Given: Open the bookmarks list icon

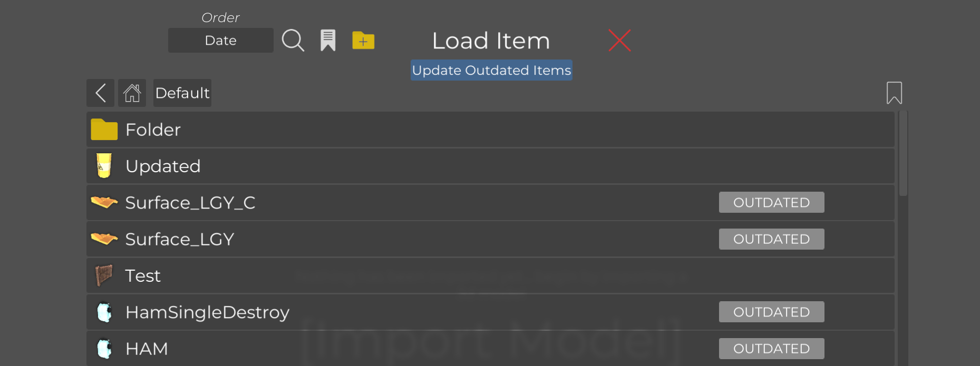Looking at the screenshot, I should click(328, 41).
